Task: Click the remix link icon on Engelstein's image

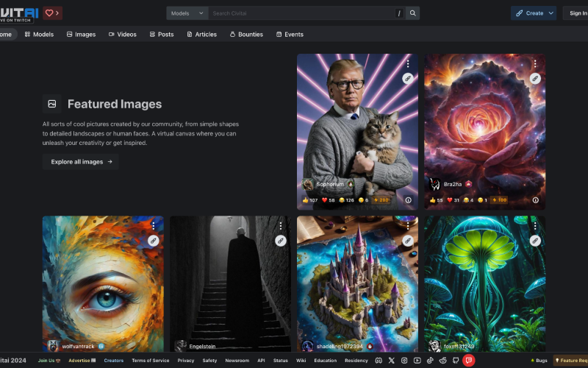Action: pos(281,241)
